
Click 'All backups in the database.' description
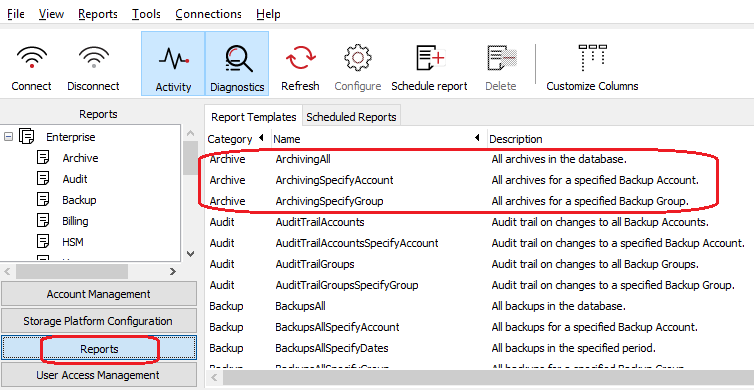[x=558, y=306]
